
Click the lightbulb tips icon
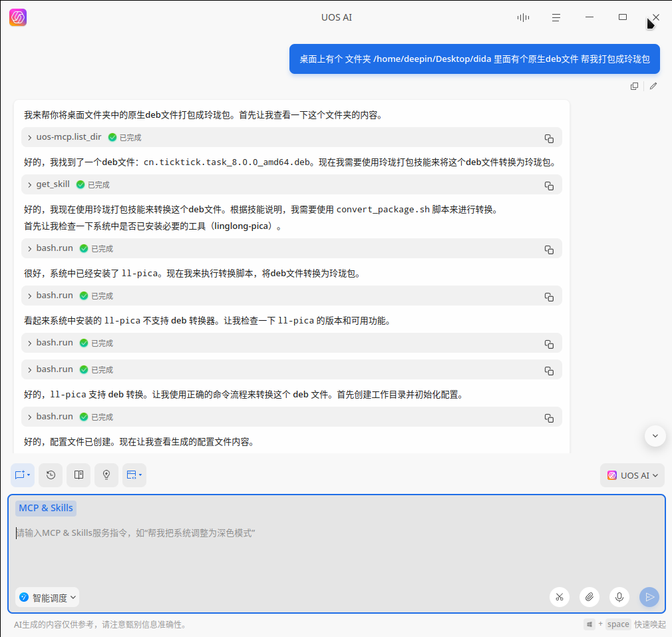106,475
